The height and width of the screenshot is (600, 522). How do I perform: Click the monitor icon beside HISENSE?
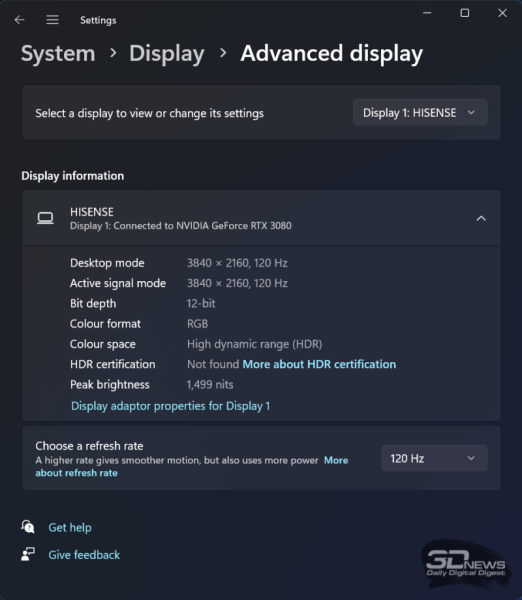(45, 218)
